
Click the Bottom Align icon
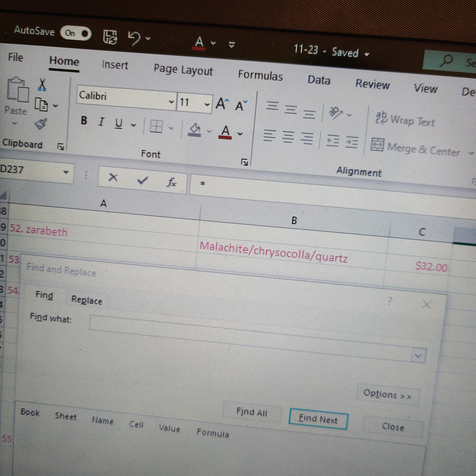pos(309,114)
